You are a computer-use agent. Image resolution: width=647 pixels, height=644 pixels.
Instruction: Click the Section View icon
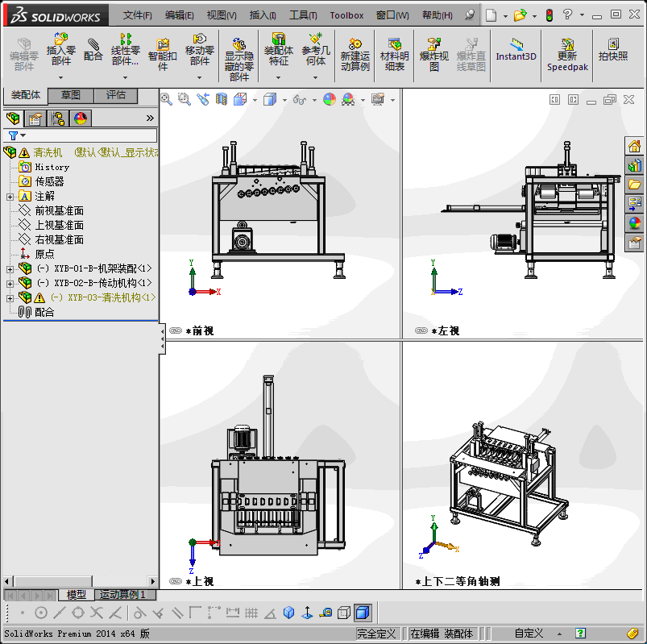(x=221, y=99)
